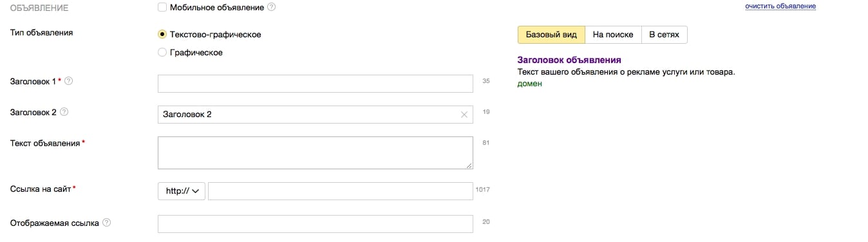Select Графическое ad type radio button

(x=162, y=53)
